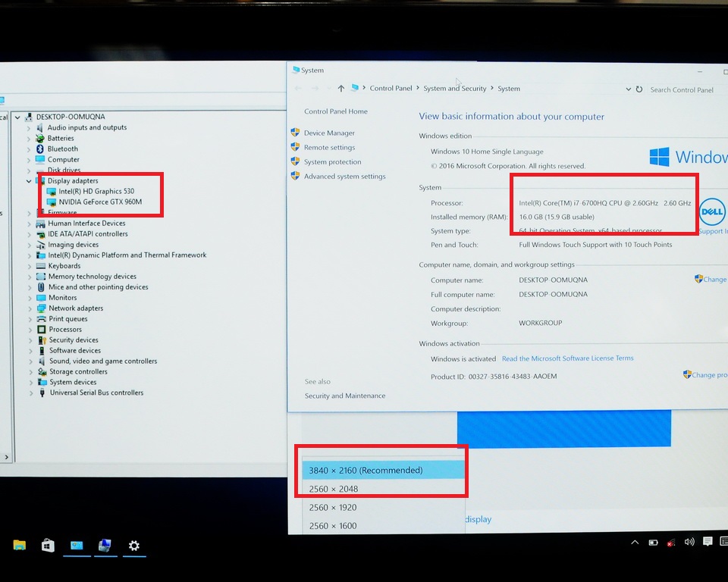The width and height of the screenshot is (728, 582).
Task: Click the Mice and other pointing devices icon
Action: click(x=41, y=287)
